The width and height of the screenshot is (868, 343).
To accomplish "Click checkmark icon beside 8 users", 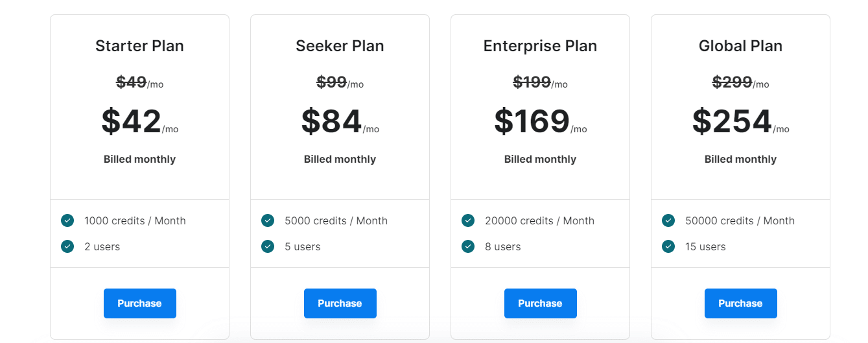I will pyautogui.click(x=468, y=246).
